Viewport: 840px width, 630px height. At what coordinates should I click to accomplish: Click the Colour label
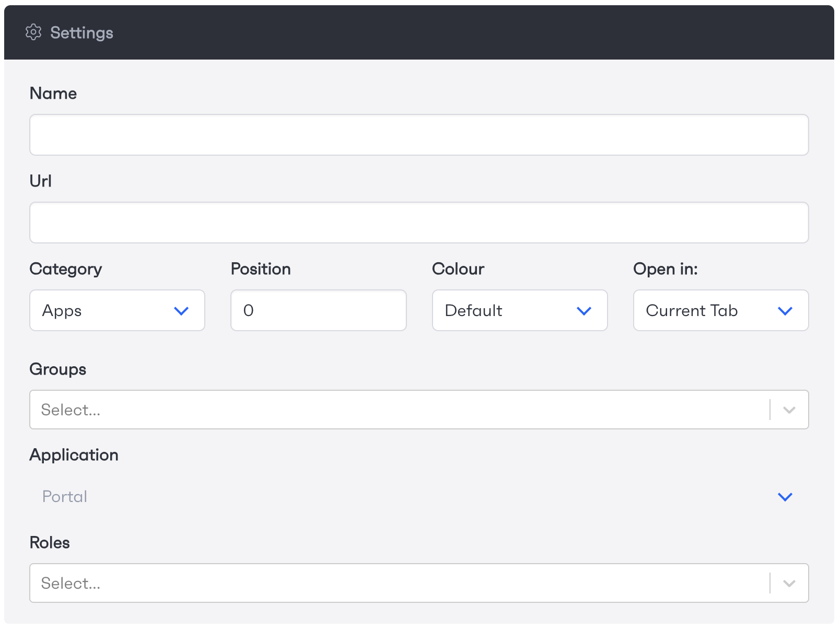(x=458, y=269)
